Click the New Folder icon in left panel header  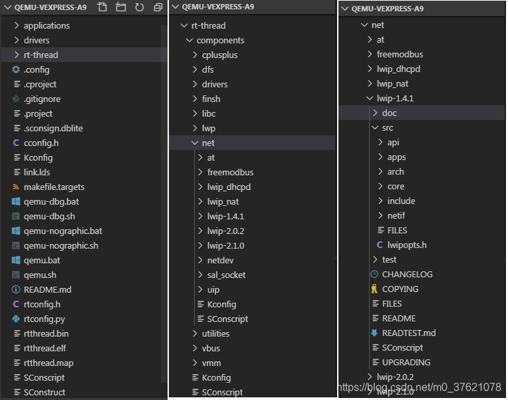121,7
